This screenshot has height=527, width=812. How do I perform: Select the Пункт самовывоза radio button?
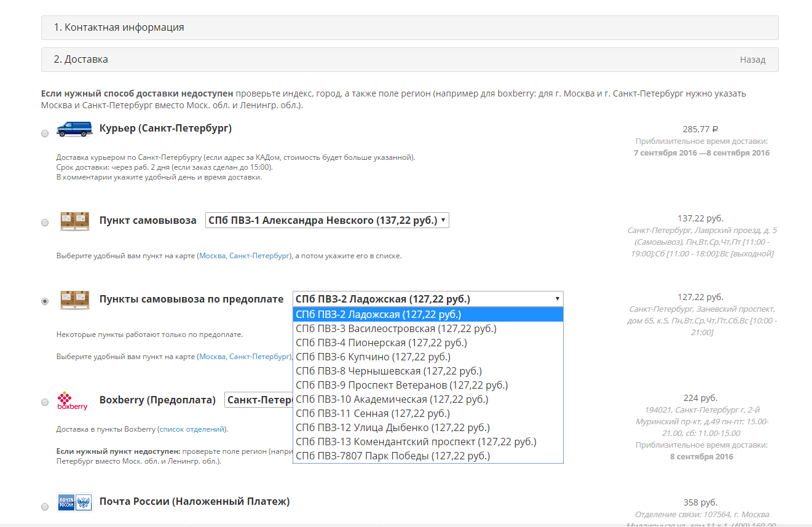(x=45, y=223)
